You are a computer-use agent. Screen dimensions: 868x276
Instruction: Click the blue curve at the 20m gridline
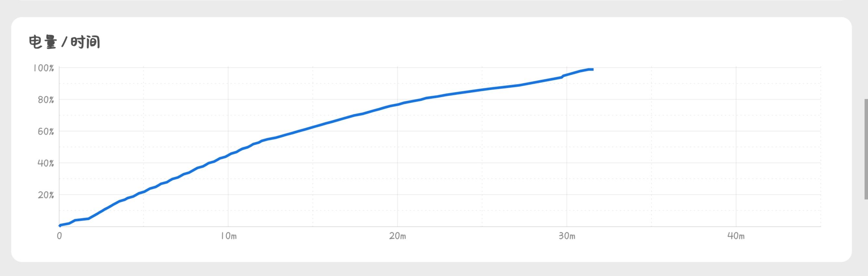pos(397,105)
